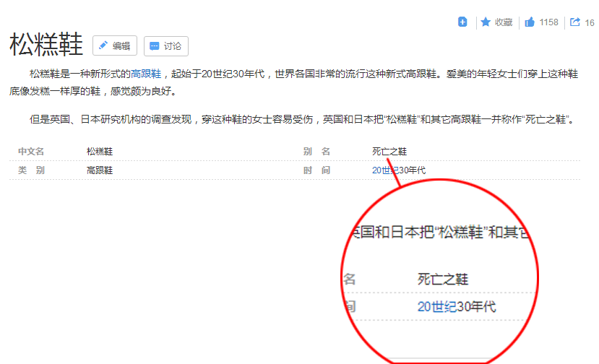The width and height of the screenshot is (599, 364).
Task: Click the 时间 field label
Action: (316, 170)
